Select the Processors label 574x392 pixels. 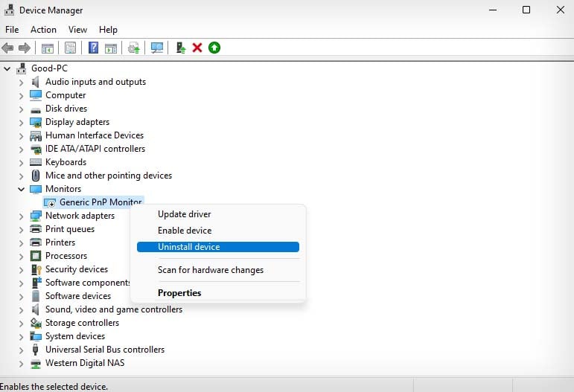66,256
